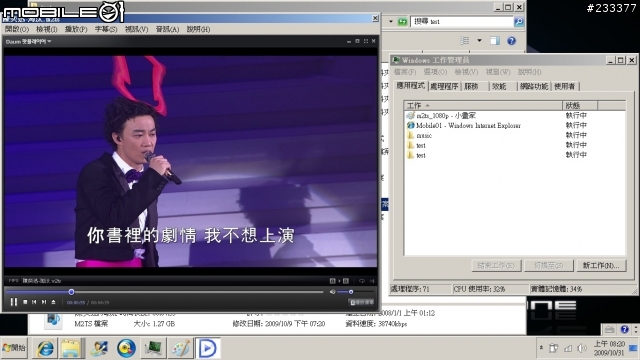Image resolution: width=640 pixels, height=360 pixels.
Task: Open the Explorer folder taskbar icon
Action: 71,348
